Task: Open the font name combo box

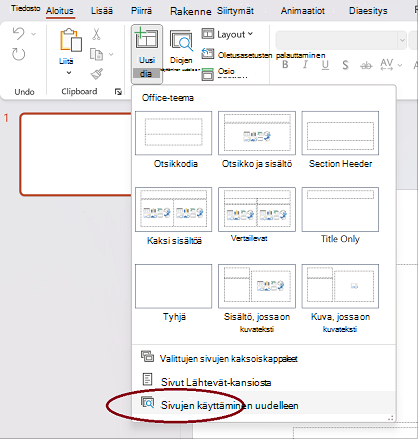Action: 341,40
